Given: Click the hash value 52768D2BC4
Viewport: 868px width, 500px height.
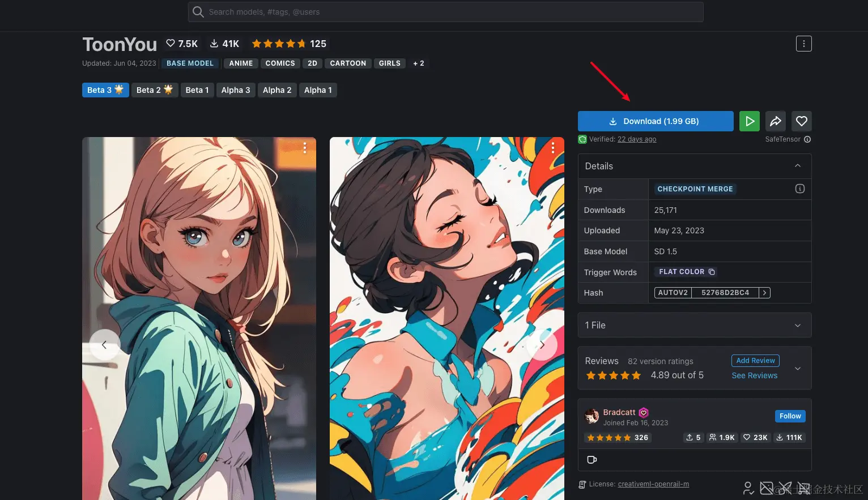Looking at the screenshot, I should (725, 293).
